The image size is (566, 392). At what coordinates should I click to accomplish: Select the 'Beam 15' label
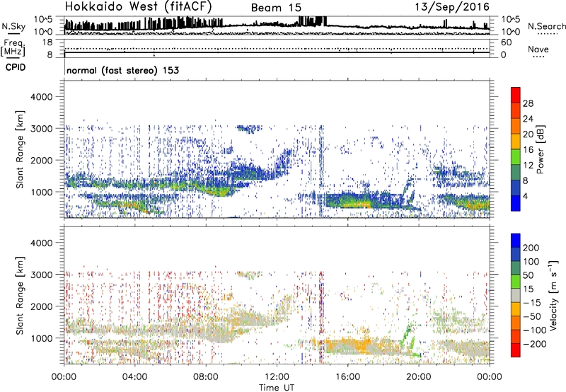tap(276, 8)
